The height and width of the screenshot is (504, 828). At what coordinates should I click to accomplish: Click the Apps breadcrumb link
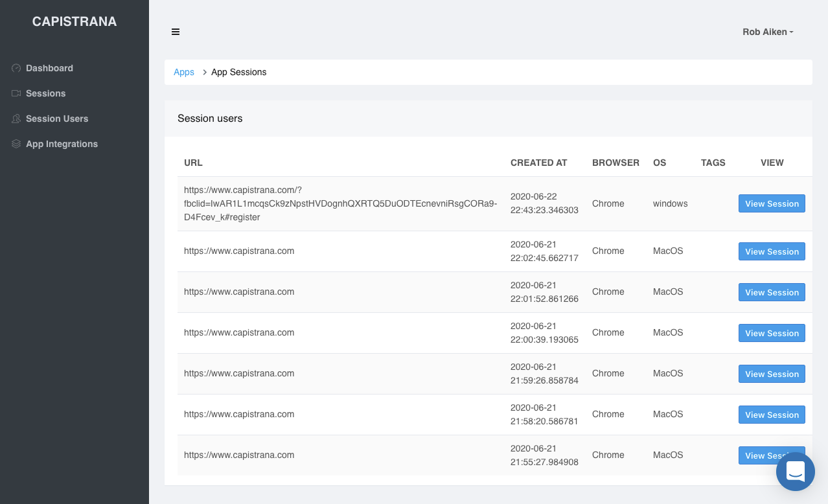(184, 72)
